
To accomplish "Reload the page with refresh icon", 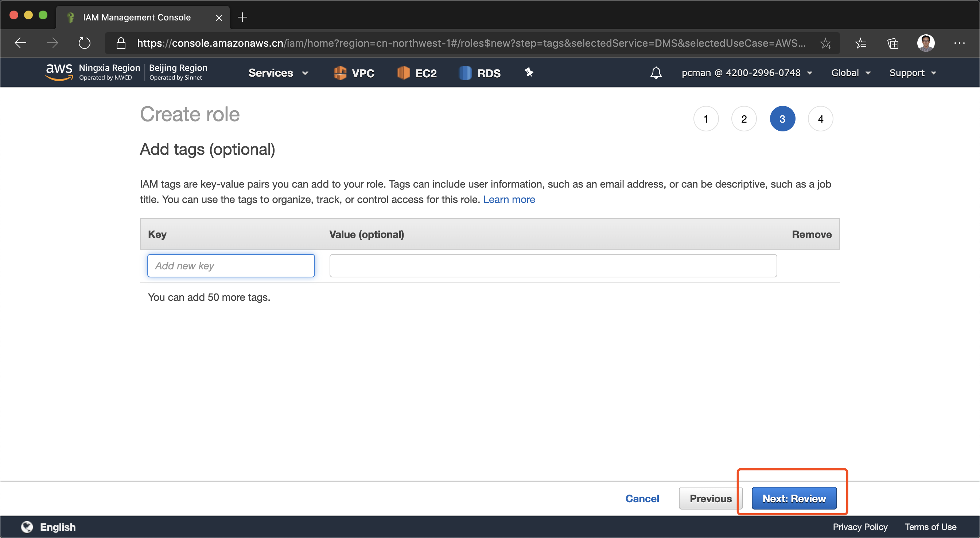I will click(85, 43).
